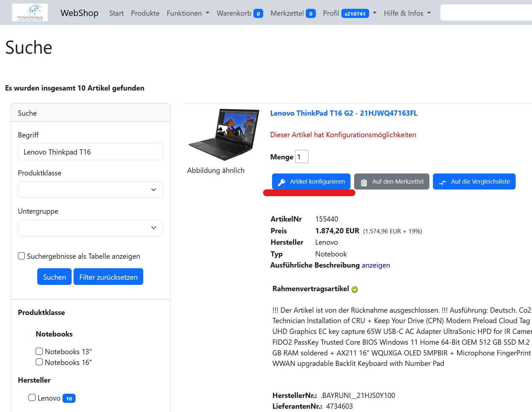The image size is (532, 412).
Task: Go to the Start page
Action: (x=116, y=13)
